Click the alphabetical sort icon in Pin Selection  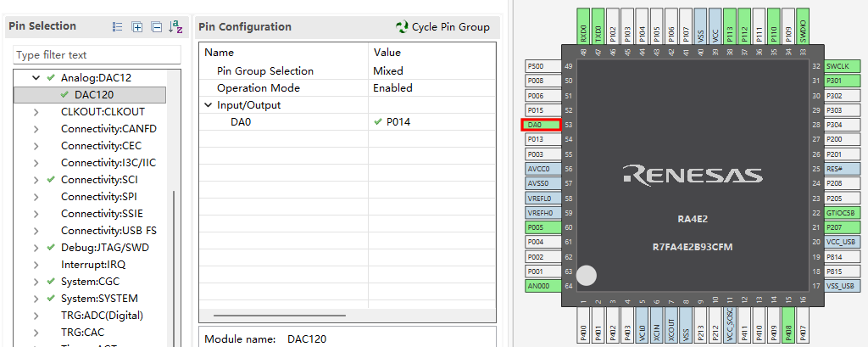coord(175,26)
